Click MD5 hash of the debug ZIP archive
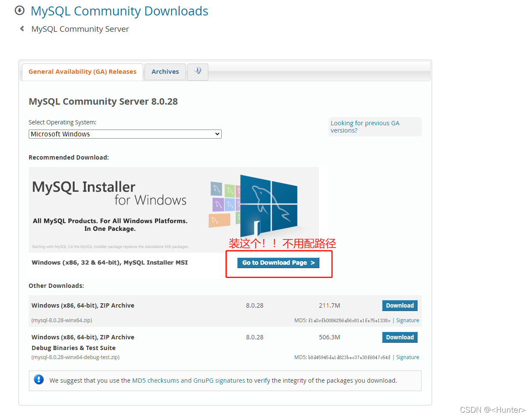Screen dimensions: 532x417 click(349, 357)
